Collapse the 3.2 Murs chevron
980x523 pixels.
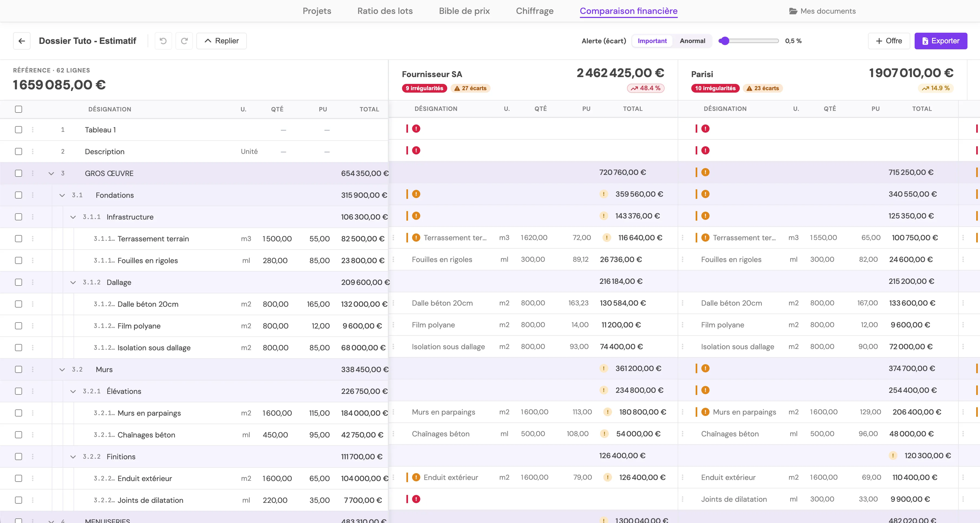62,370
